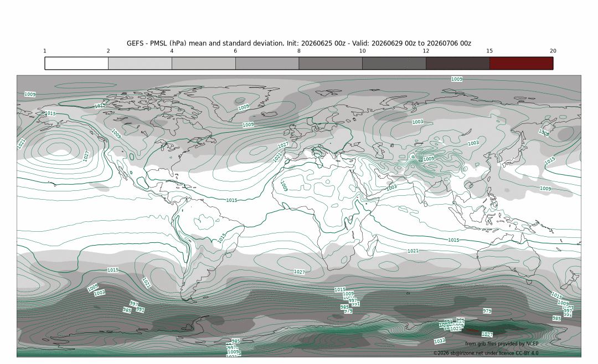Click the 'from grib files provided by NCEP' note
This screenshot has width=598, height=364.
(502, 344)
